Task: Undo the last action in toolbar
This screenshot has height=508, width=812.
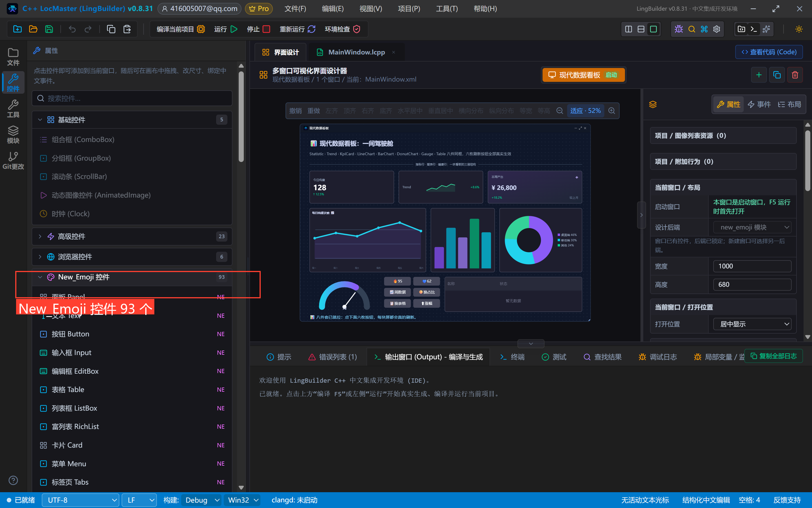Action: coord(72,29)
